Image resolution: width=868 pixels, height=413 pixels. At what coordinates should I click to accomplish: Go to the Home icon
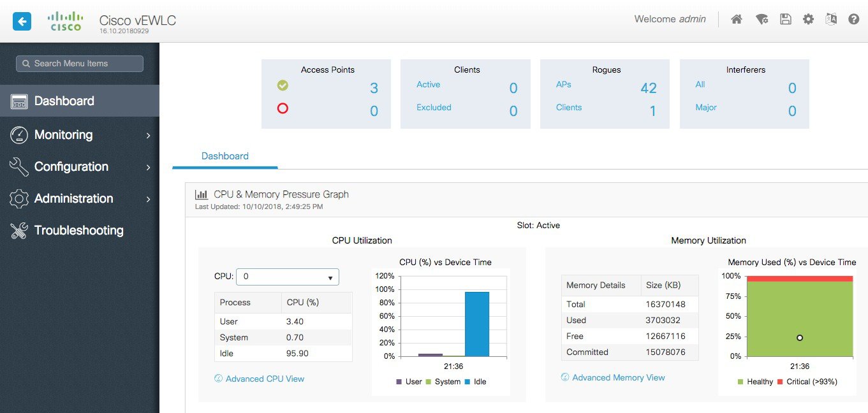coord(737,19)
